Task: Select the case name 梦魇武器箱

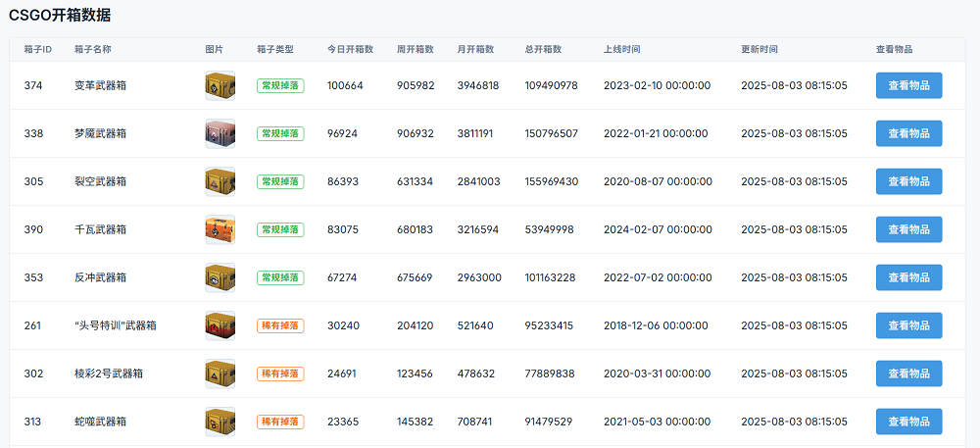Action: pyautogui.click(x=100, y=133)
